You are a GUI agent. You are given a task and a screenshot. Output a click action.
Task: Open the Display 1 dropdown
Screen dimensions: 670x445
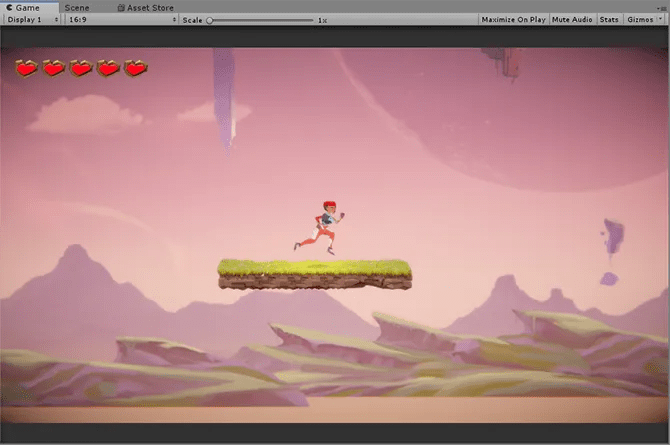coord(32,20)
